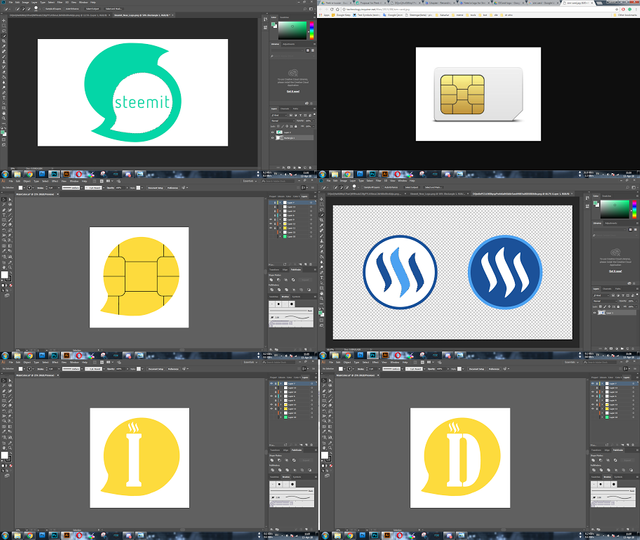Click Get it now link in Steemit-logo Libraries panel
The width and height of the screenshot is (640, 540).
293,91
